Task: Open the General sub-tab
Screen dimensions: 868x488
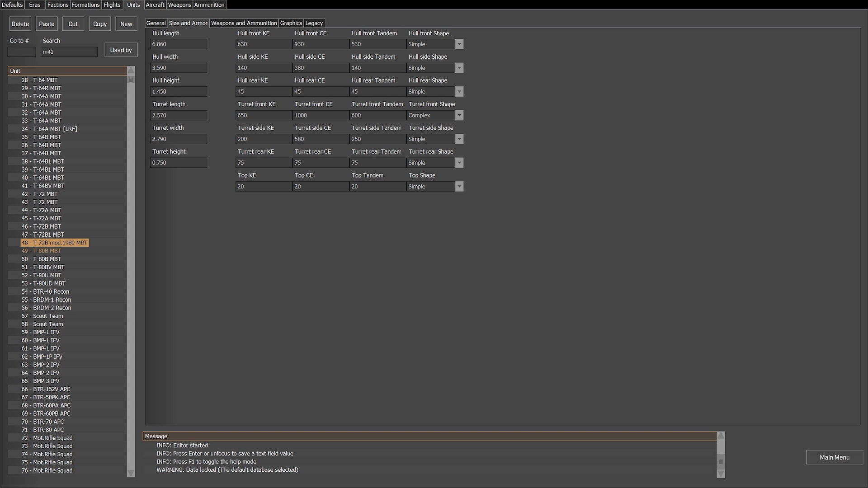Action: [156, 23]
